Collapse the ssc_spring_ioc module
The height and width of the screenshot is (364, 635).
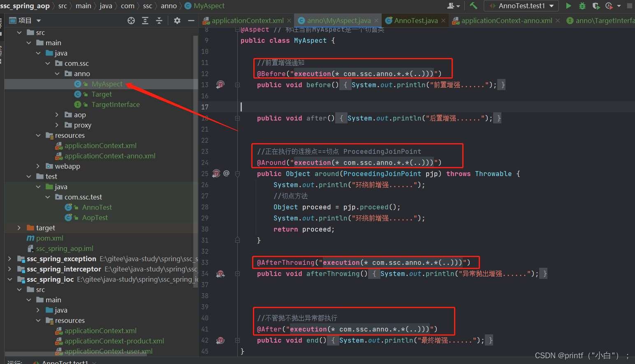(9, 279)
